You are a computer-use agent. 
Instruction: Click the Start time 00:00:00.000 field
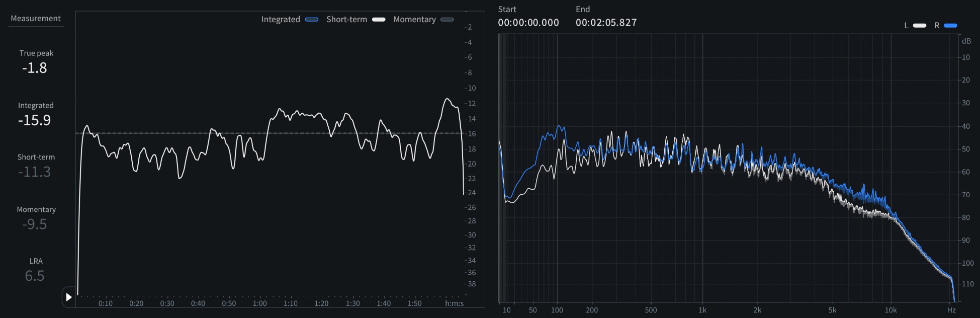[528, 23]
